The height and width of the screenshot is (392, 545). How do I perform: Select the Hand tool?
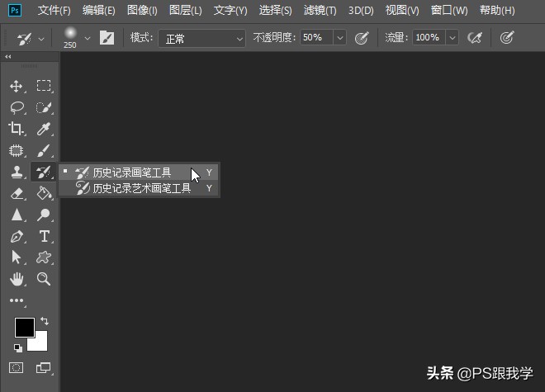17,279
